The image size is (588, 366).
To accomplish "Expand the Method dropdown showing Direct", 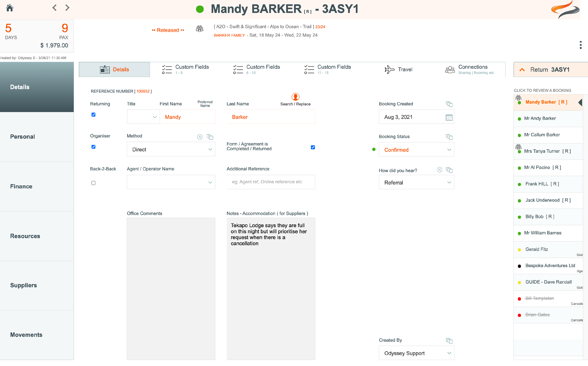I will point(171,150).
